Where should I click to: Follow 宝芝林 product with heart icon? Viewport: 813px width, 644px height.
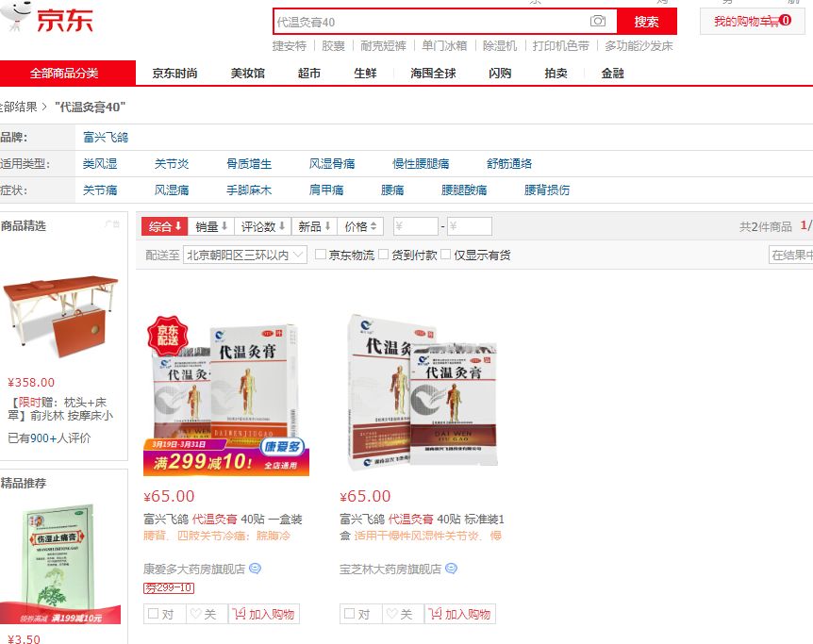coord(403,614)
